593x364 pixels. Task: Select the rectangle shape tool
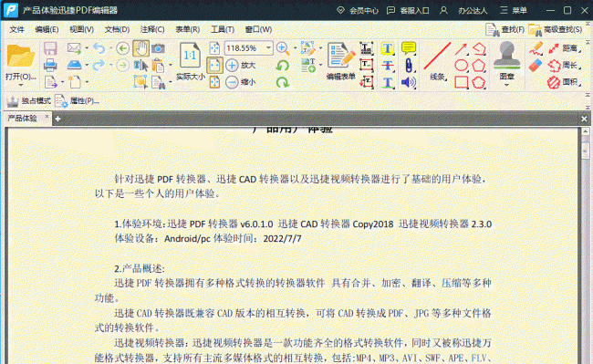coord(461,82)
